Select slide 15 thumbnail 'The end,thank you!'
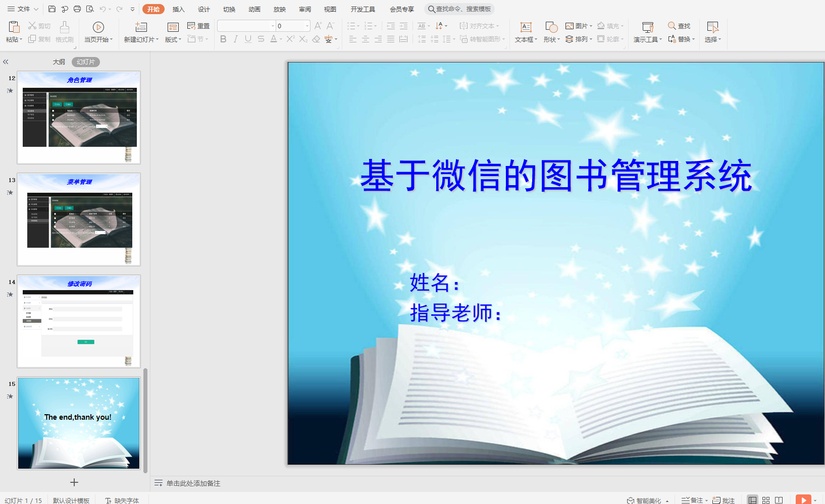825x504 pixels. pyautogui.click(x=79, y=423)
